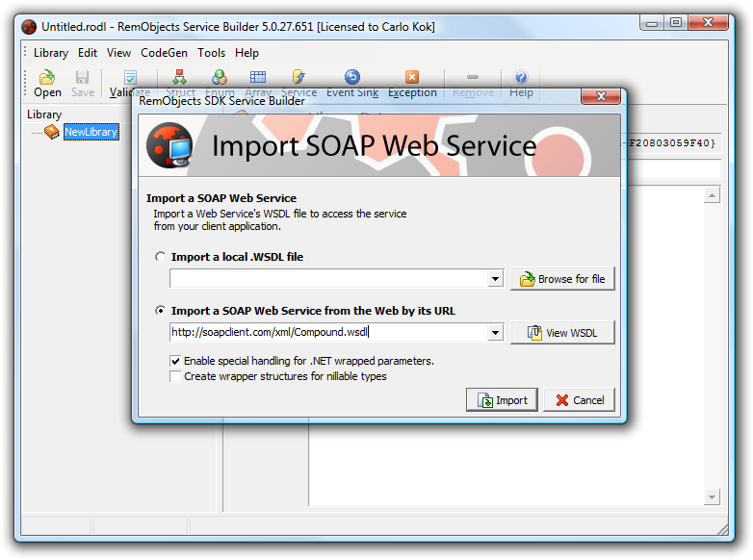
Task: Click the Validate toolbar icon
Action: pyautogui.click(x=130, y=83)
